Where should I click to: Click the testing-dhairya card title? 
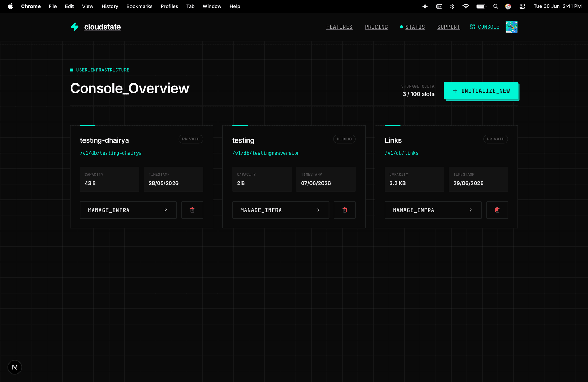point(104,140)
